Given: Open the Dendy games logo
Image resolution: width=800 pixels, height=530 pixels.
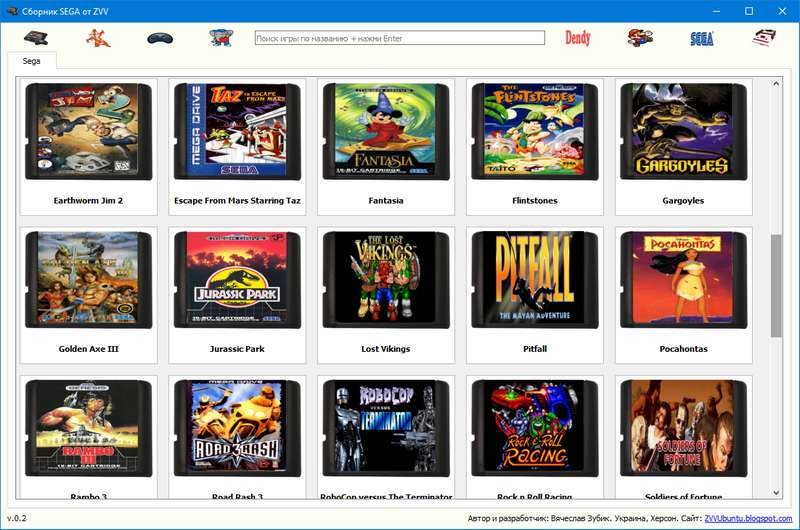Looking at the screenshot, I should pos(578,38).
